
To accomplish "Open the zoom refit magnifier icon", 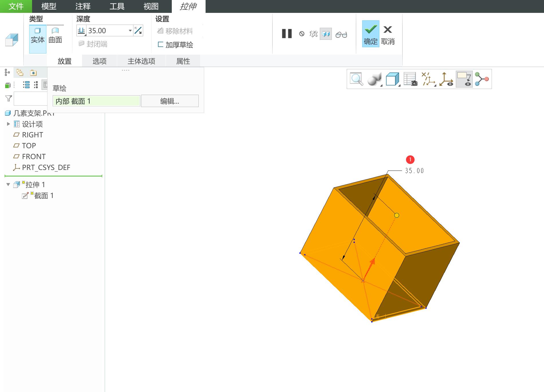I will point(357,79).
